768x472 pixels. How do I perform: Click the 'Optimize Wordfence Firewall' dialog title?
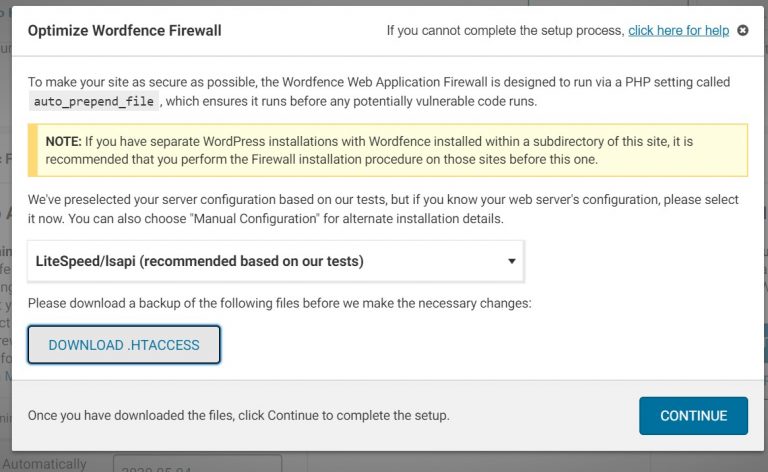[124, 30]
